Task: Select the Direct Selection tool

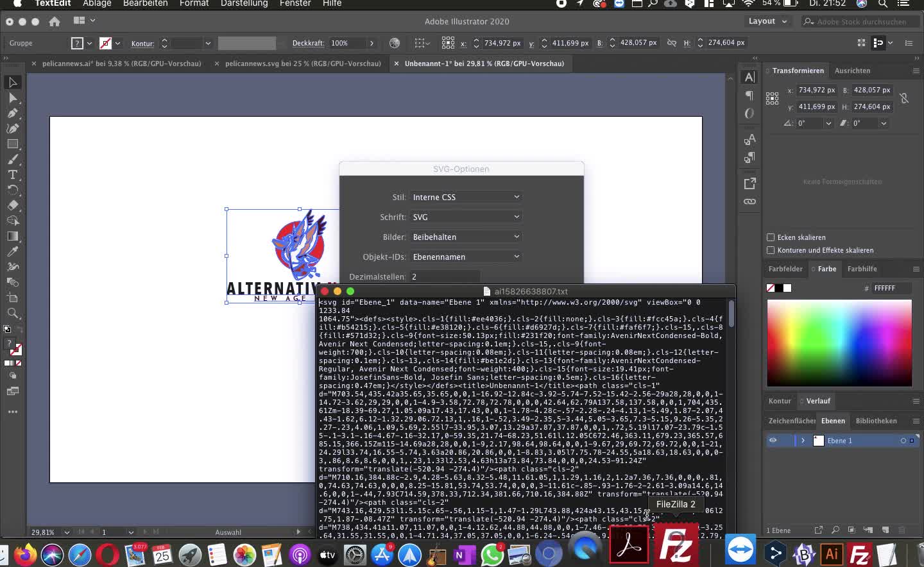Action: coord(13,97)
